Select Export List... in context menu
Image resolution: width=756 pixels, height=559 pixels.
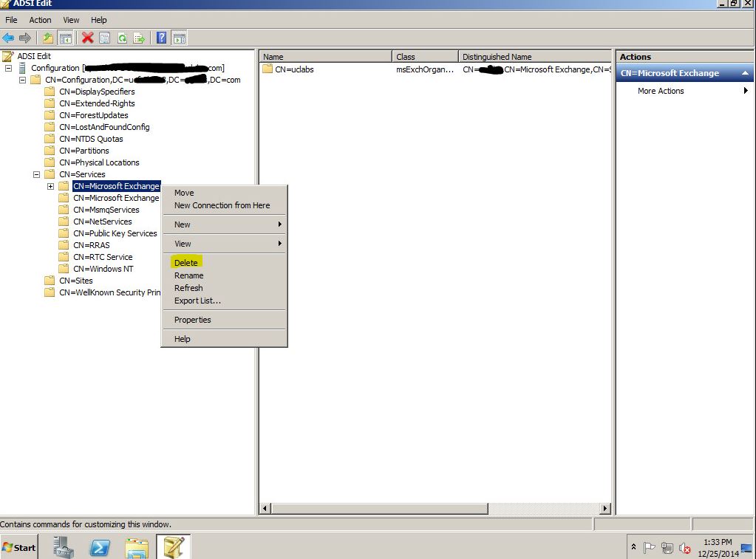click(x=224, y=301)
